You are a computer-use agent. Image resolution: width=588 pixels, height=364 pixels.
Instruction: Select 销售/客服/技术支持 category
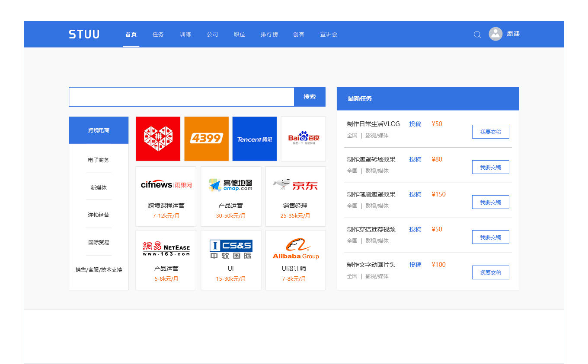99,270
